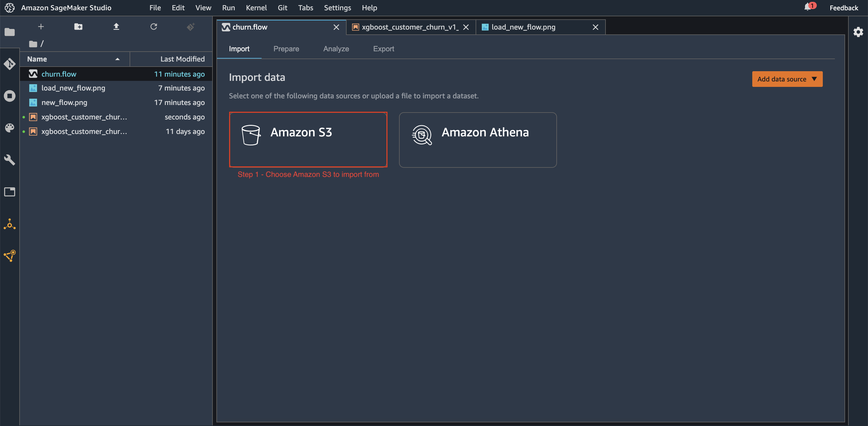Click the new launcher plus icon
This screenshot has height=426, width=868.
[x=41, y=26]
